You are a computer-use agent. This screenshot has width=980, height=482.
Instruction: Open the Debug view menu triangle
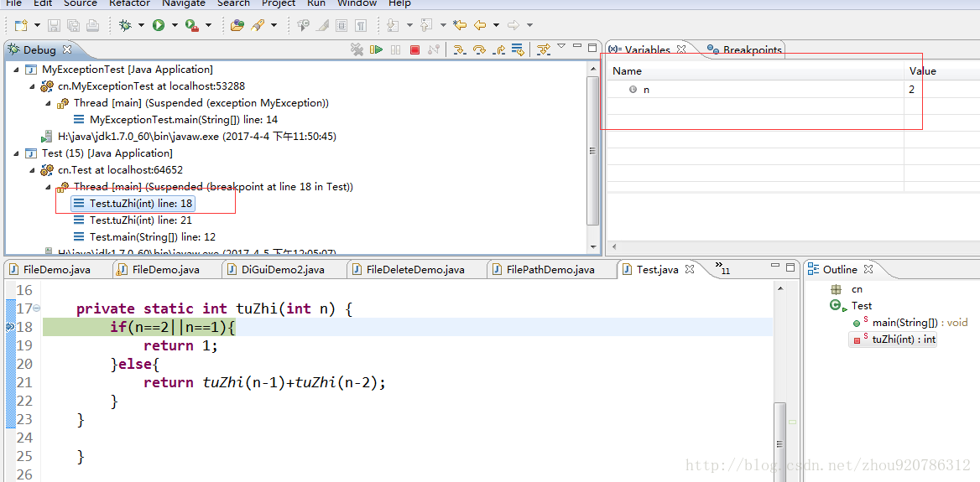click(x=561, y=45)
